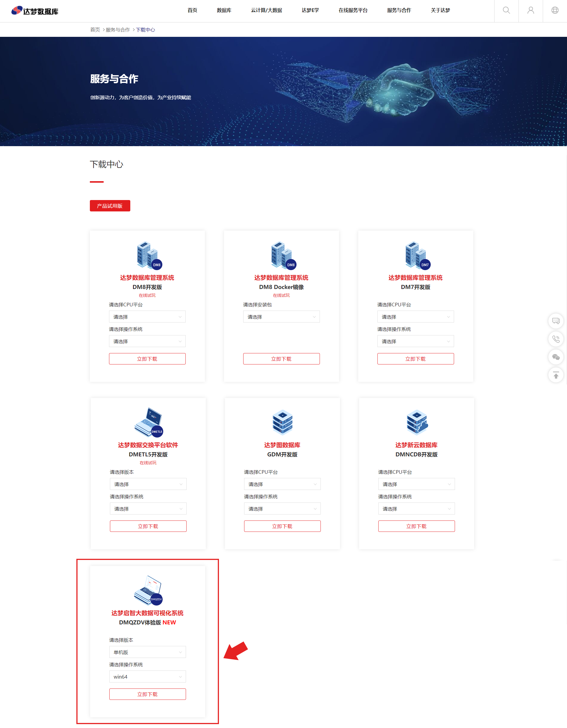This screenshot has width=567, height=728.
Task: Click 立即下载 for DMQZDV体验版
Action: pyautogui.click(x=147, y=694)
